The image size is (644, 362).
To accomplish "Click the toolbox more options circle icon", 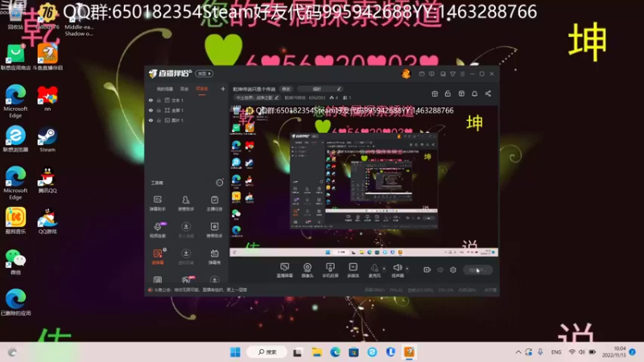I will (220, 183).
